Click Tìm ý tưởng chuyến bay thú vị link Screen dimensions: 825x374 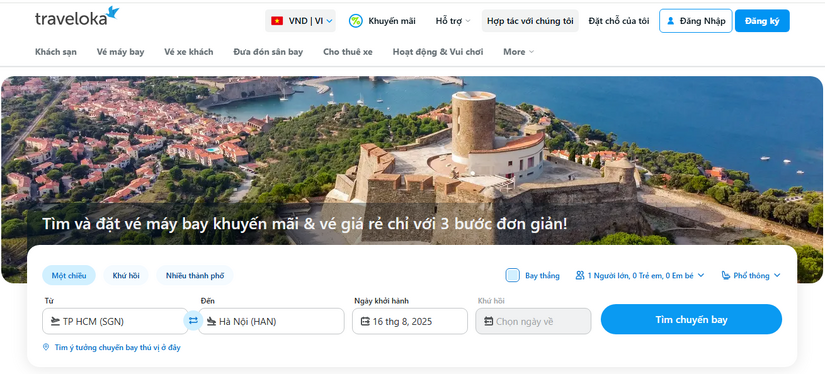click(117, 347)
